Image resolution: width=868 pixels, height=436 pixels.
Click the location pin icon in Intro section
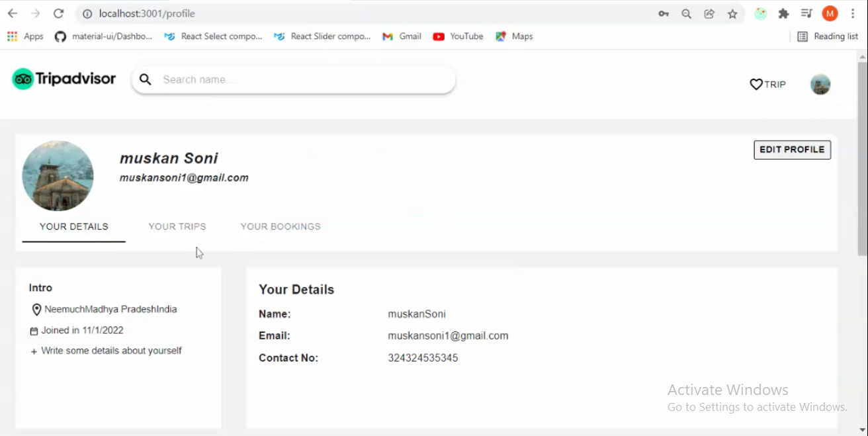[x=36, y=309]
